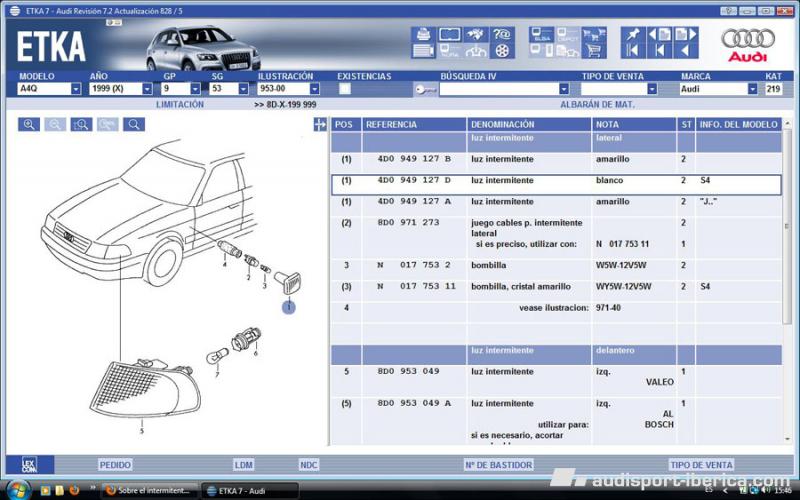This screenshot has width=800, height=500.
Task: Open the Tipo de Venta dropdown
Action: (652, 89)
